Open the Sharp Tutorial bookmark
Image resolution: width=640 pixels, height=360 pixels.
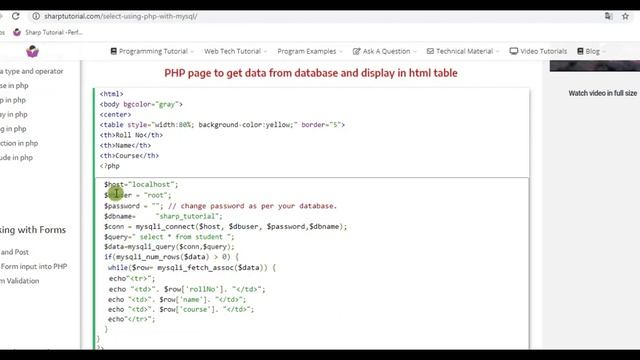pyautogui.click(x=48, y=32)
